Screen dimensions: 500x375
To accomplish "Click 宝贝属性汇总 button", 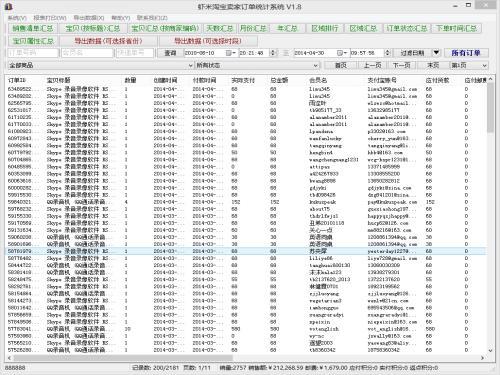I will point(33,41).
